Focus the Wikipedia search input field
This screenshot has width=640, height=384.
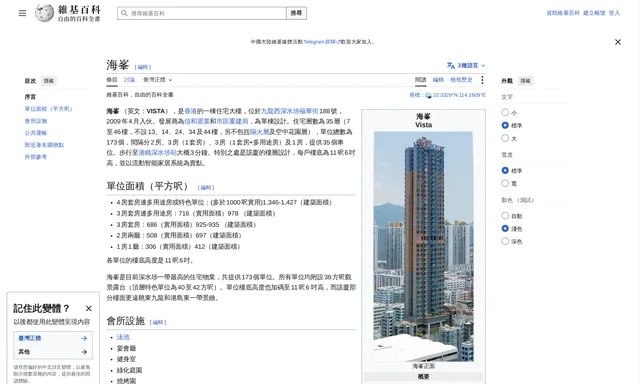(x=202, y=13)
